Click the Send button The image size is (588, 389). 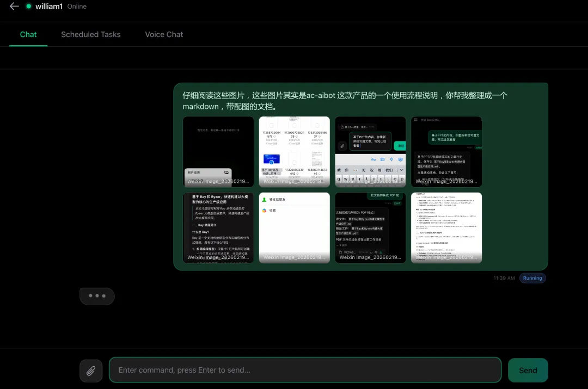(528, 371)
